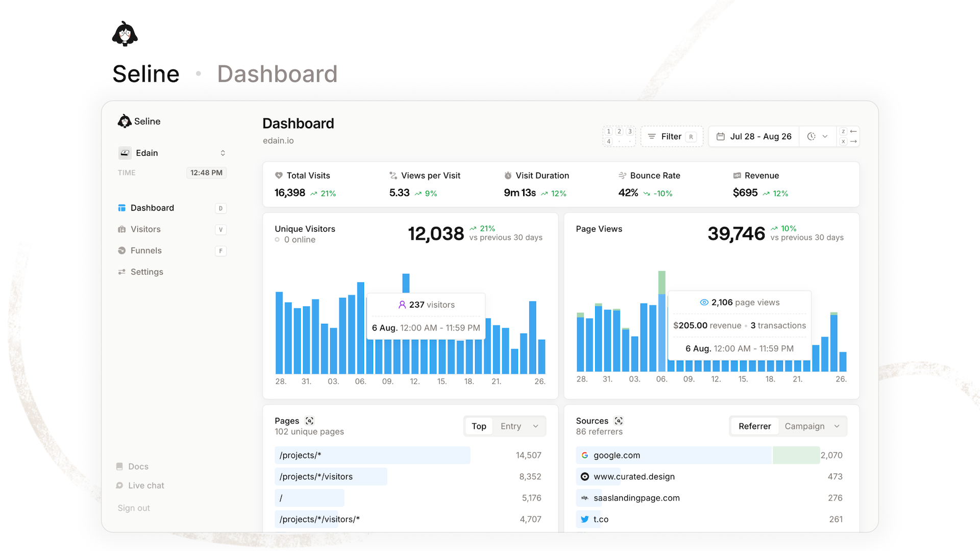Click the filter lines icon
This screenshot has height=551, width=980.
tap(652, 137)
